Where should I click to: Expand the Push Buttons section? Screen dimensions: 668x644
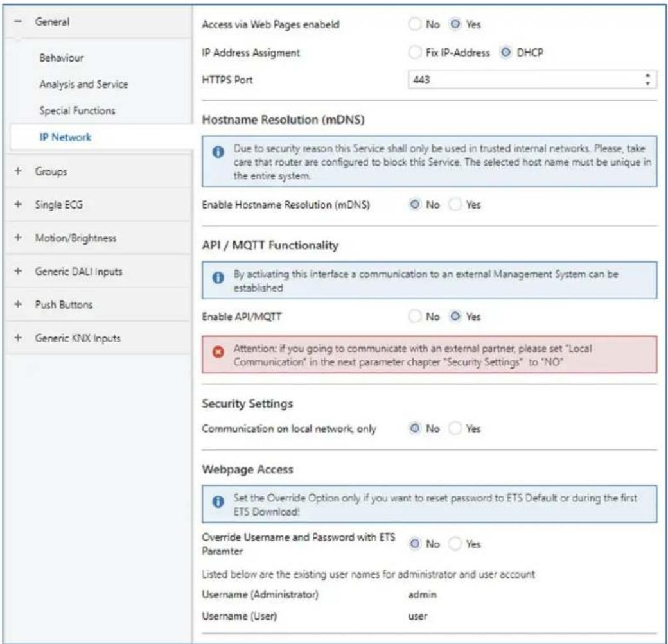pos(18,304)
